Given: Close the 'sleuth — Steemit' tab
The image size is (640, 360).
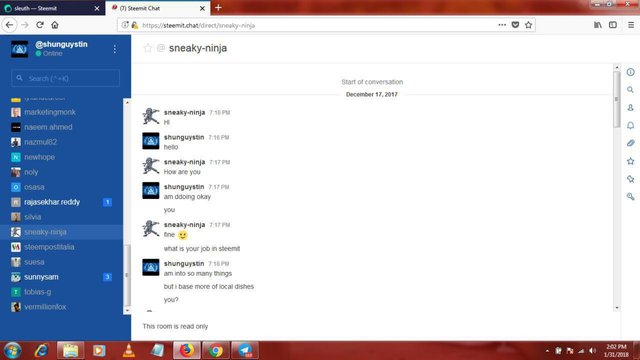Looking at the screenshot, I should [x=97, y=8].
